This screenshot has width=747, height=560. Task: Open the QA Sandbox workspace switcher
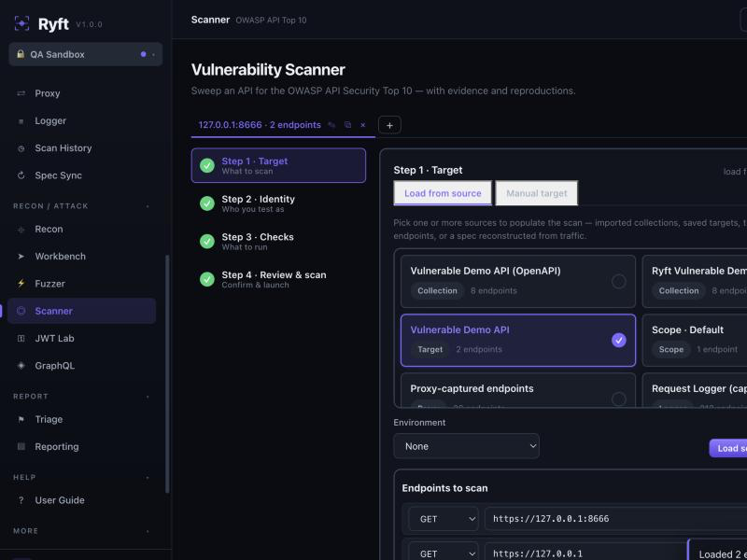tap(86, 54)
